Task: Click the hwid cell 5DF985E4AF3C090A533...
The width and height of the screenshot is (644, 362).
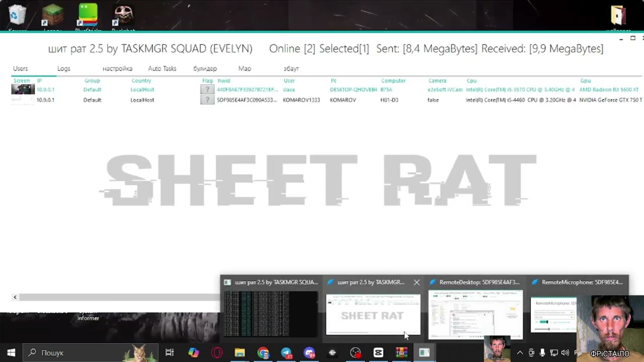Action: tap(247, 100)
